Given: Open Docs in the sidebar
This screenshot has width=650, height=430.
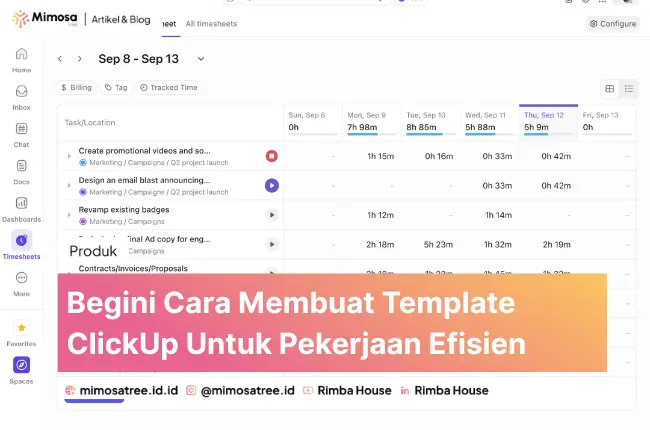Looking at the screenshot, I should (x=22, y=172).
